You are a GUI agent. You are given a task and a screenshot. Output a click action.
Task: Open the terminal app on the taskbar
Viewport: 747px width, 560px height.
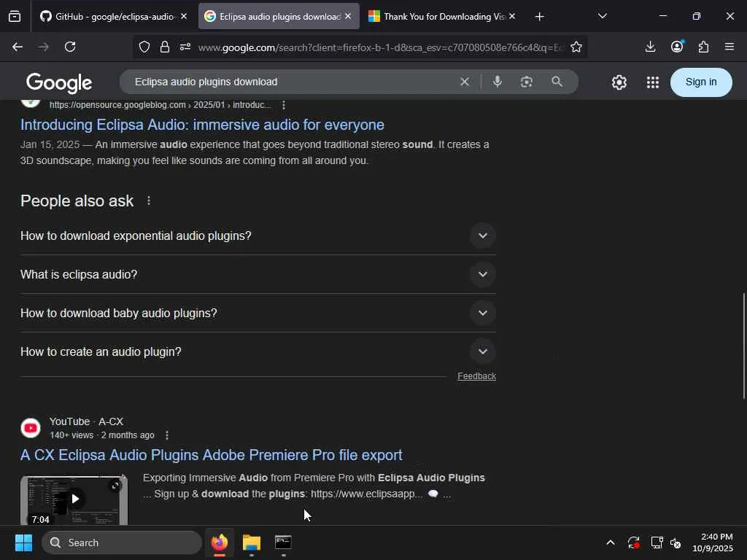coord(283,542)
